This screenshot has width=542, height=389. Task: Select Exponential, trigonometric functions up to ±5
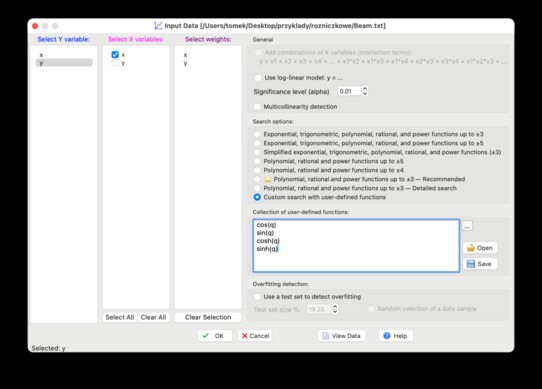click(257, 143)
